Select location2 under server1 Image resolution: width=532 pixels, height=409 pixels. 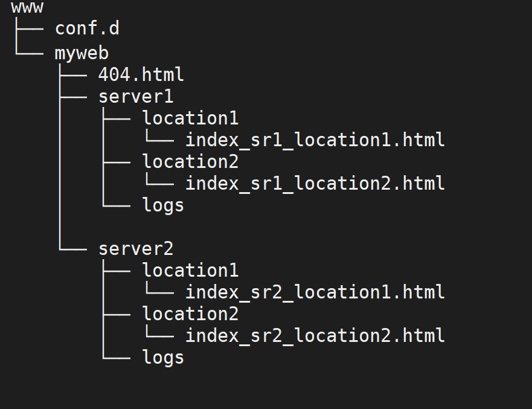tap(190, 161)
